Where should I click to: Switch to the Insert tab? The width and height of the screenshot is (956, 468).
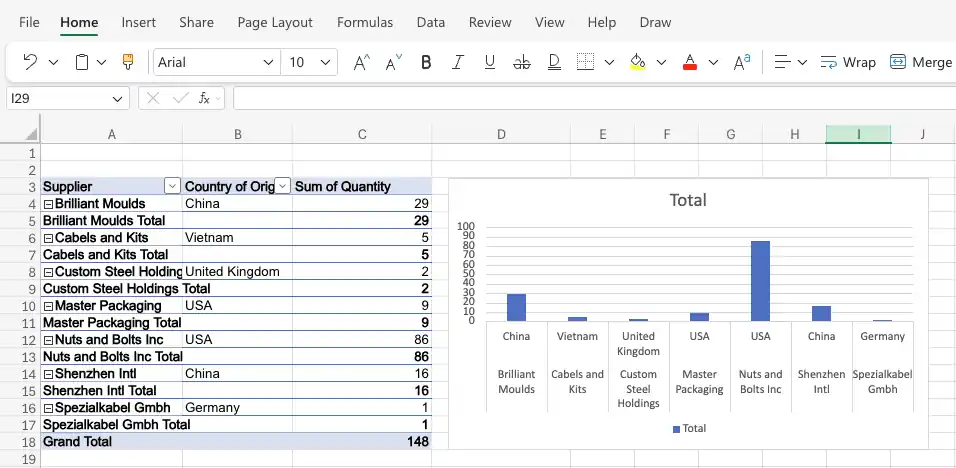point(138,23)
